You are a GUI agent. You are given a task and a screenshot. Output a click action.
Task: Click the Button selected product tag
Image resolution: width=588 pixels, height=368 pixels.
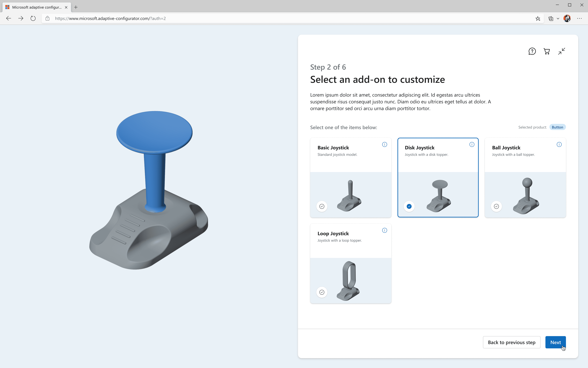coord(557,127)
